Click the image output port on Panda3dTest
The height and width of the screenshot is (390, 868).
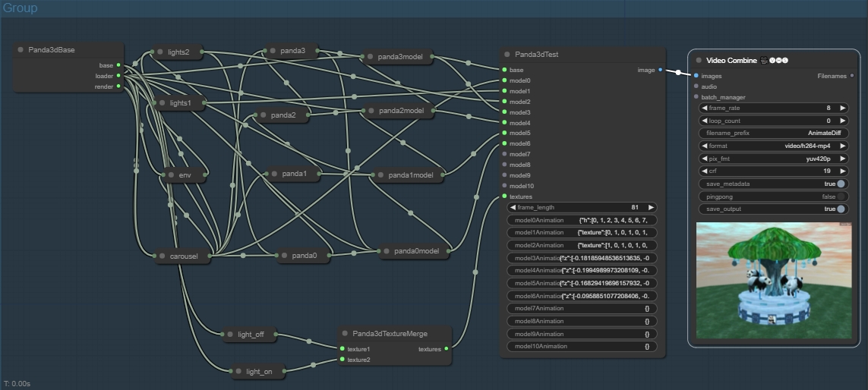(660, 70)
